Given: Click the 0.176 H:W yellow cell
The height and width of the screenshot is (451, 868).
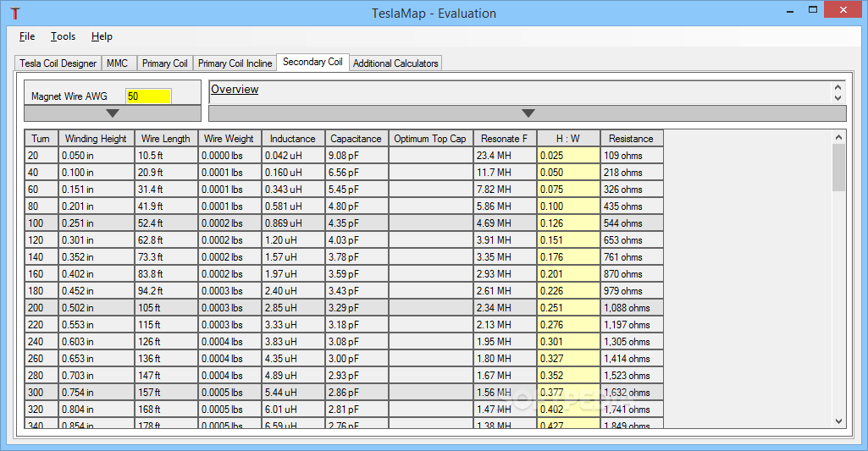Looking at the screenshot, I should 568,257.
